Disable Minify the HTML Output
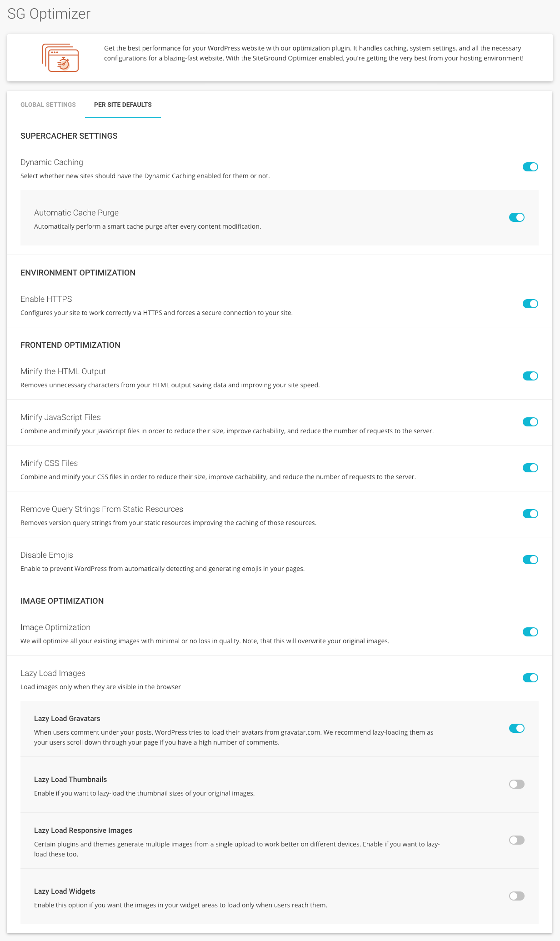 [x=530, y=376]
